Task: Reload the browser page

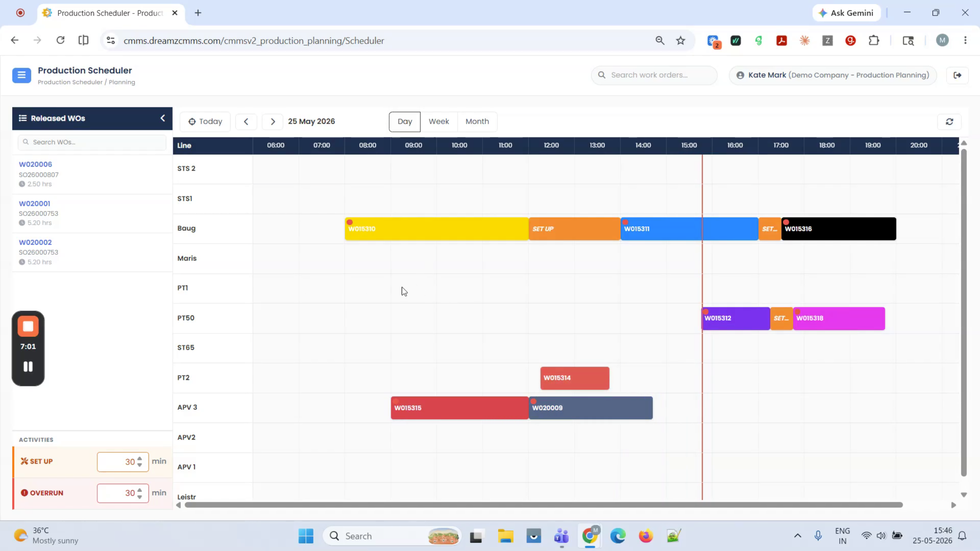Action: [x=60, y=40]
